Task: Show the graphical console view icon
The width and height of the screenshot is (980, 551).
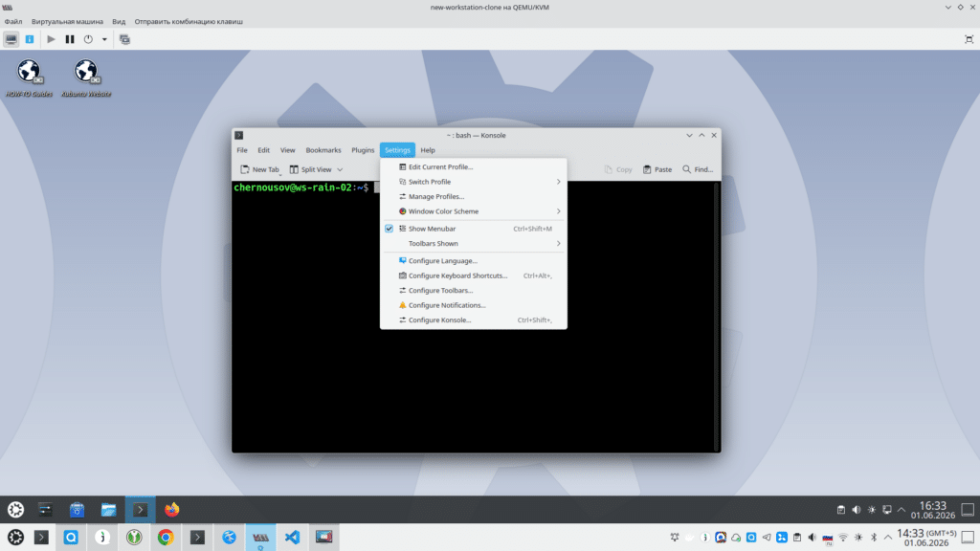Action: pyautogui.click(x=11, y=39)
